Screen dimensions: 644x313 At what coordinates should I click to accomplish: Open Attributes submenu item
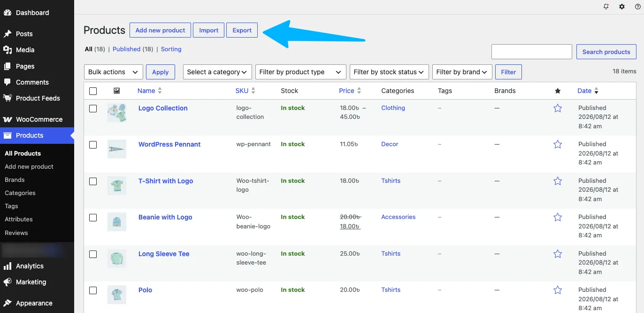tap(19, 219)
